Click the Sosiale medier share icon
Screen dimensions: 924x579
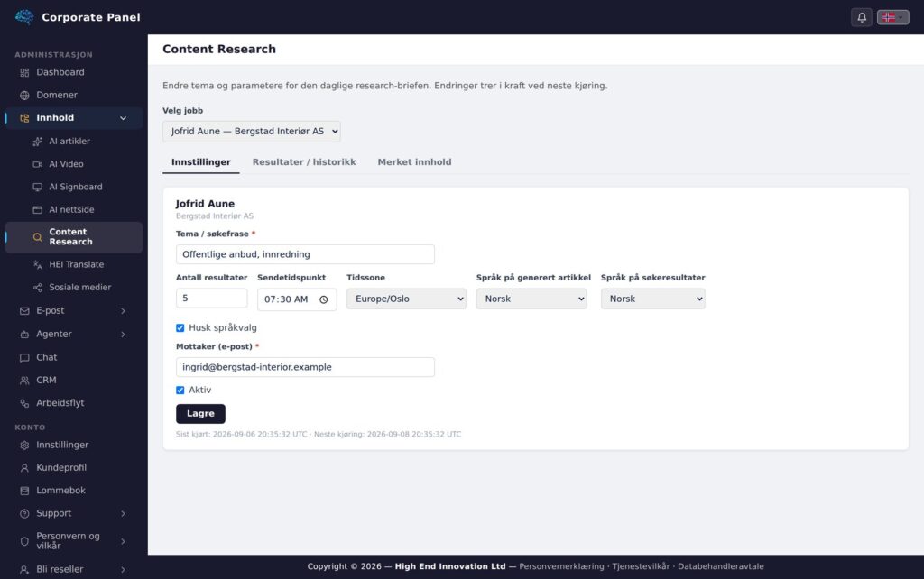(38, 288)
